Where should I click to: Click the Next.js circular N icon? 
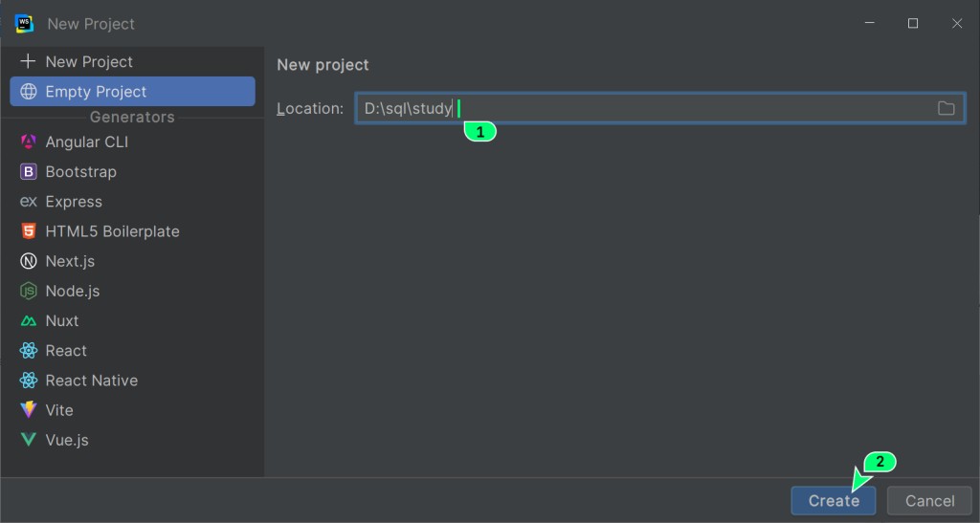point(29,261)
